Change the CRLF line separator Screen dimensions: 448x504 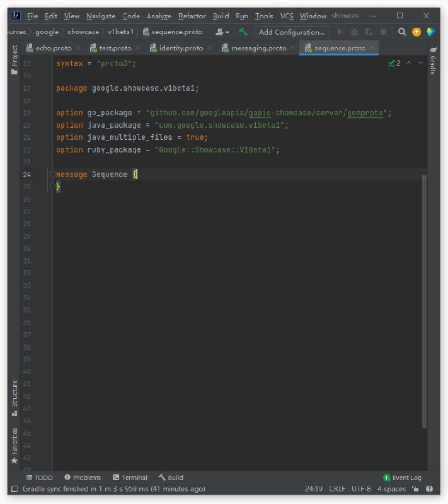click(337, 489)
